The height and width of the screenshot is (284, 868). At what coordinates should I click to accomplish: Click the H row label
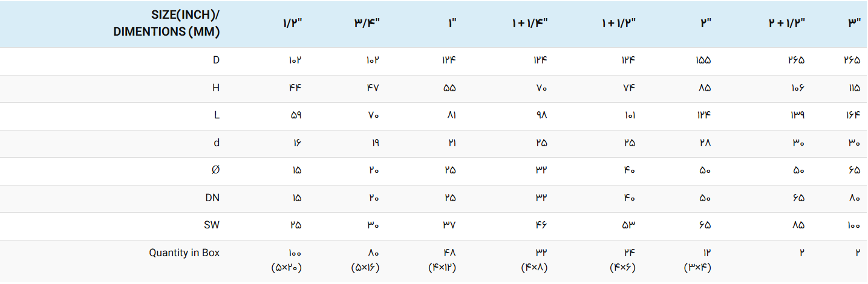(215, 88)
